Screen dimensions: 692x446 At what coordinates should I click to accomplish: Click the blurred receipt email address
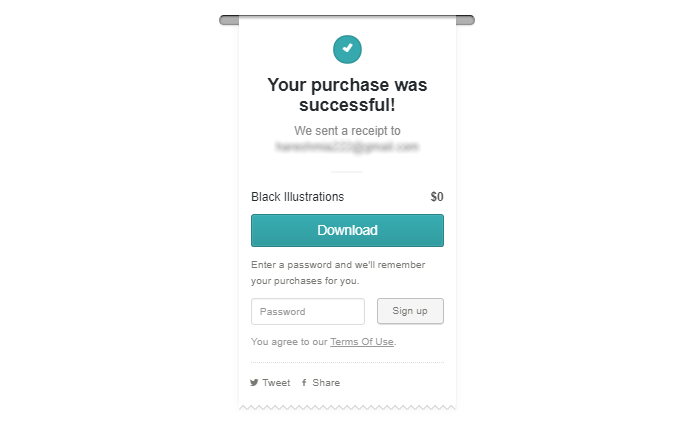coord(347,147)
